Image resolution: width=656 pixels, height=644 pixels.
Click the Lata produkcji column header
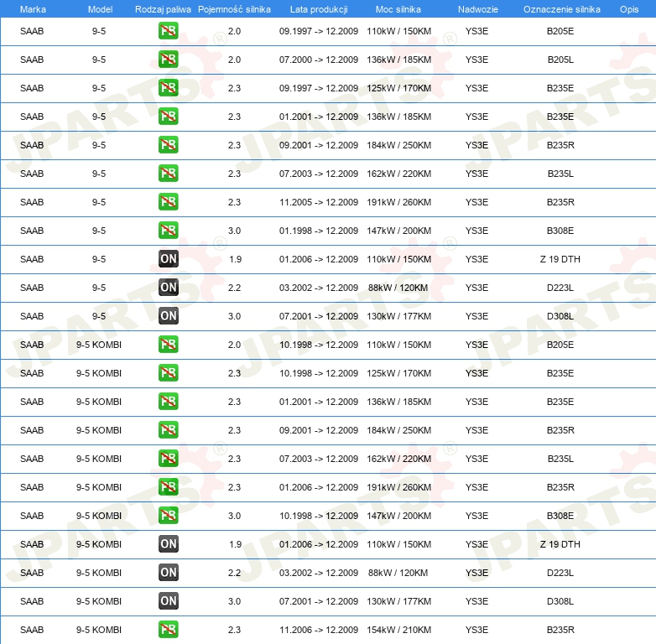coord(319,9)
